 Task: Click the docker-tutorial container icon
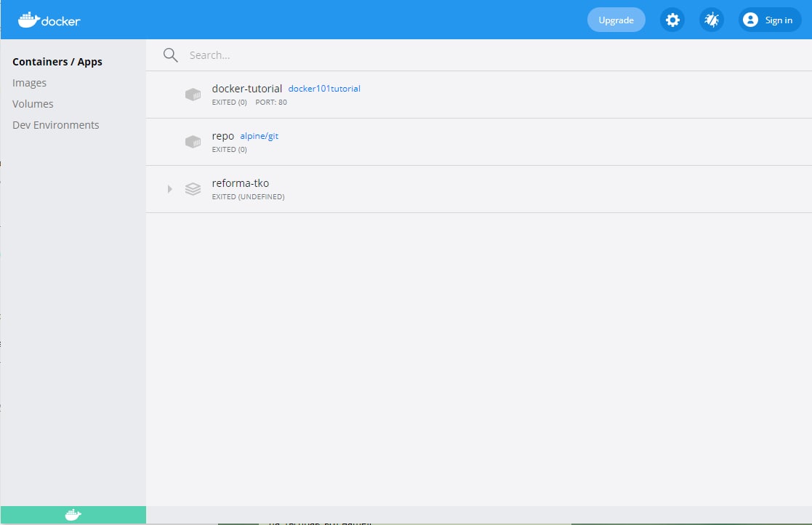[193, 95]
